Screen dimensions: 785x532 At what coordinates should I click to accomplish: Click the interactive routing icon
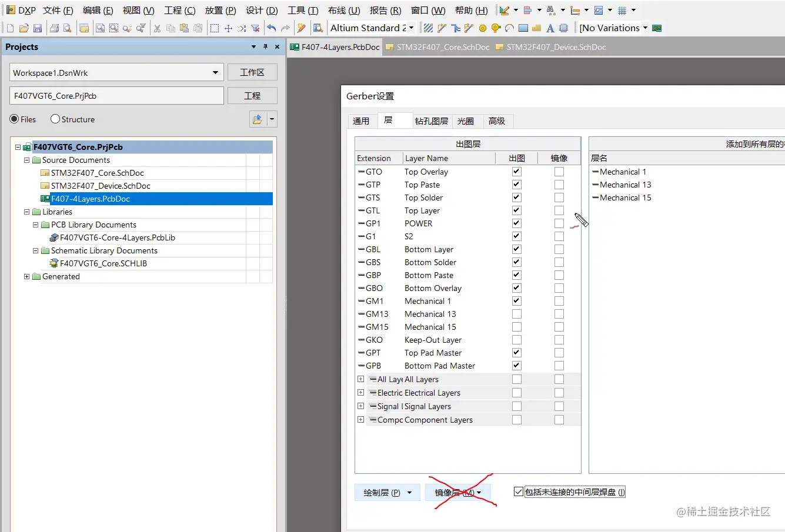442,28
